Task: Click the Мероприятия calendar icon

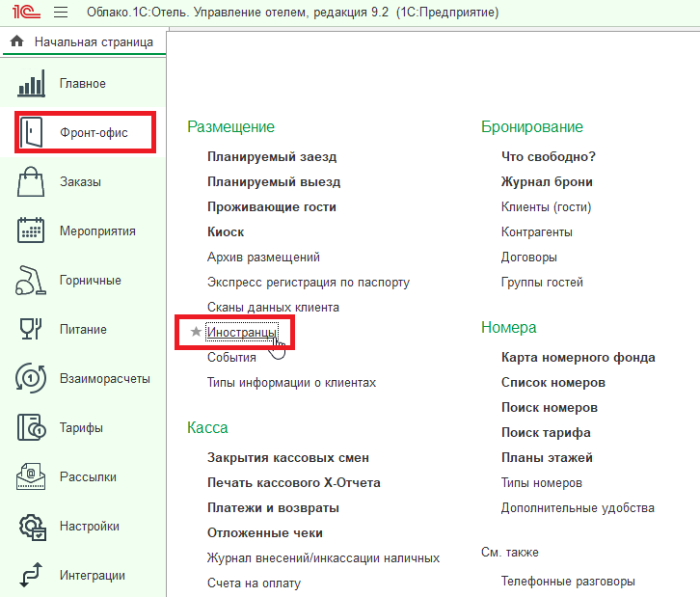Action: pos(31,231)
